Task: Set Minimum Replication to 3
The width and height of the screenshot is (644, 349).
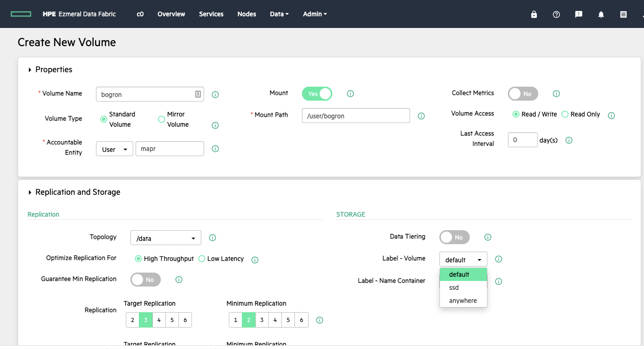Action: tap(262, 320)
